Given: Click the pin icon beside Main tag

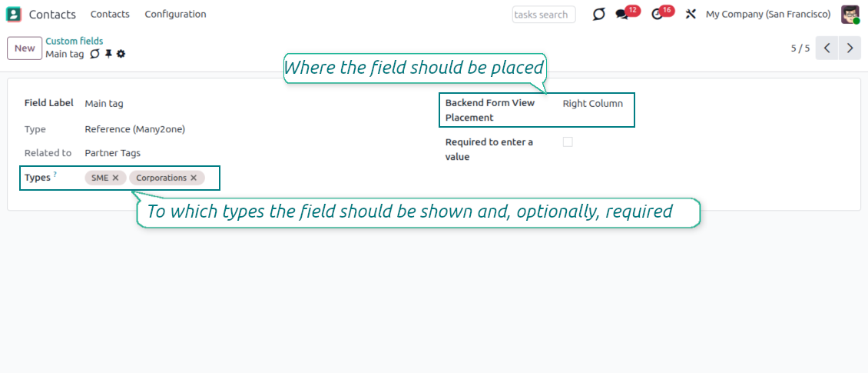Looking at the screenshot, I should click(x=108, y=54).
